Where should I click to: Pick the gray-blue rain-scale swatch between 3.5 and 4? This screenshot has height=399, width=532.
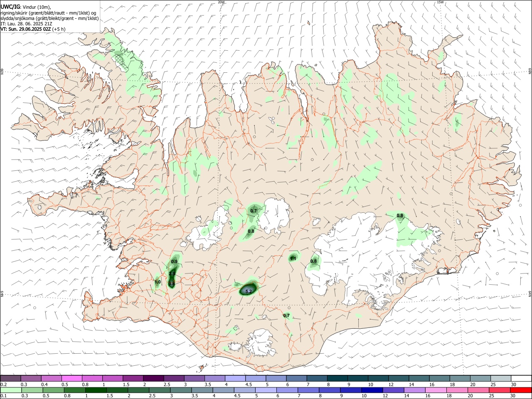click(x=202, y=390)
